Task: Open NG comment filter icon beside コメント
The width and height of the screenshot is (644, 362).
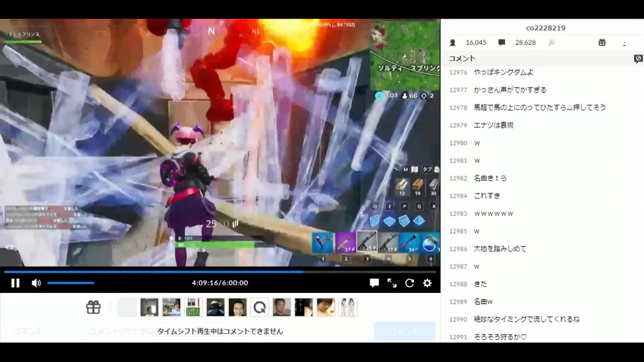Action: coord(638,59)
